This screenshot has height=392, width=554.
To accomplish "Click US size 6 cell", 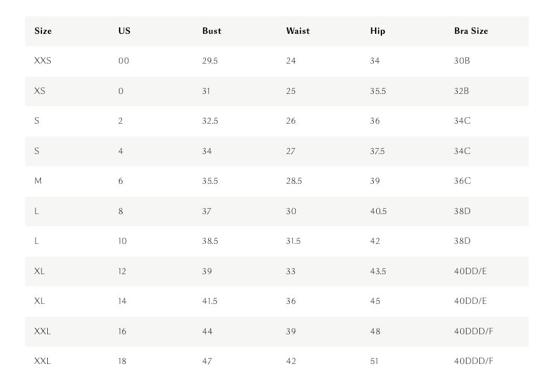I will [121, 181].
